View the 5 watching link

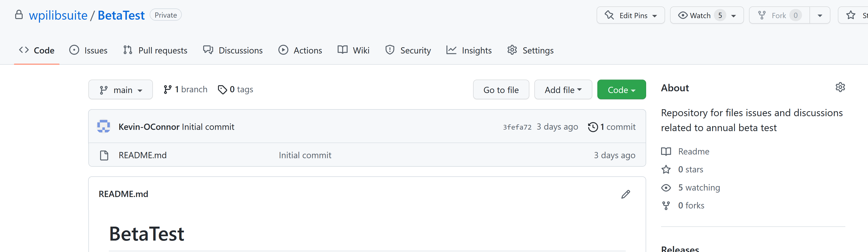point(699,187)
